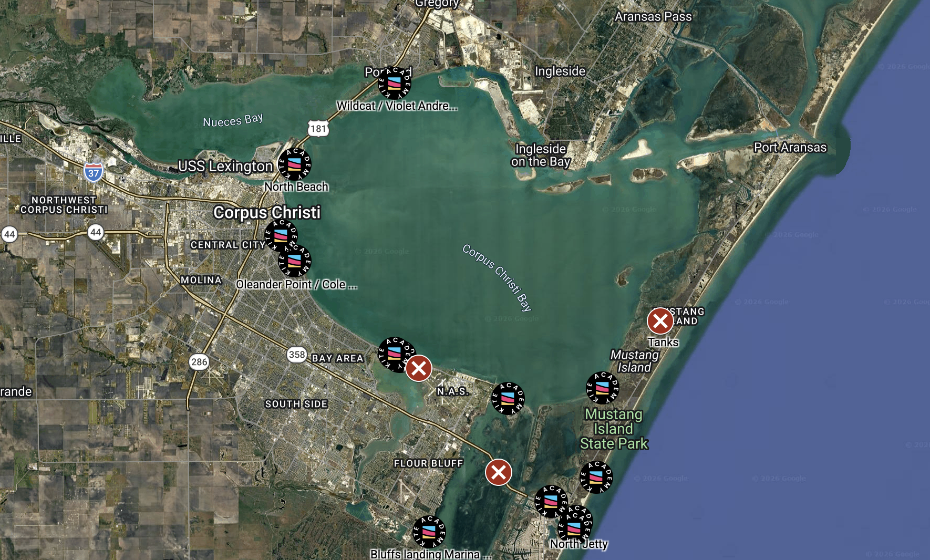
Task: Select the Mustang Island State Park kite marker
Action: (602, 389)
